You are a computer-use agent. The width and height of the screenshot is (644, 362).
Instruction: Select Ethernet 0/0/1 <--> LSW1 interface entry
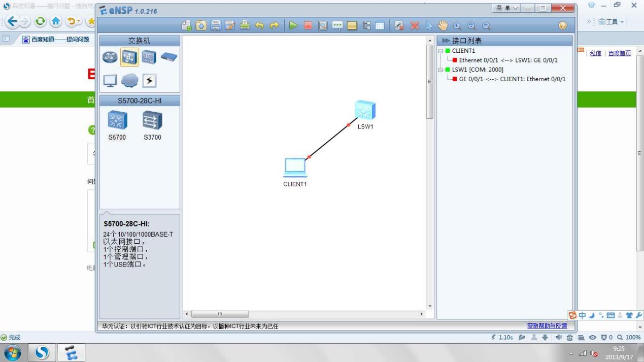point(508,60)
